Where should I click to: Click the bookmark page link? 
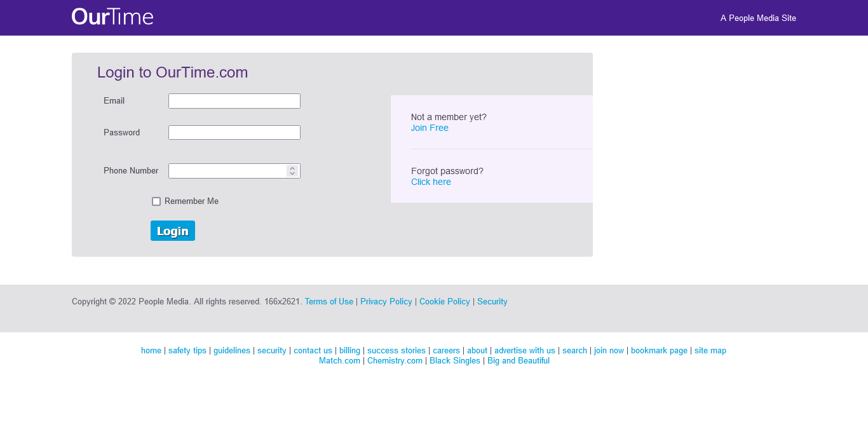[659, 351]
